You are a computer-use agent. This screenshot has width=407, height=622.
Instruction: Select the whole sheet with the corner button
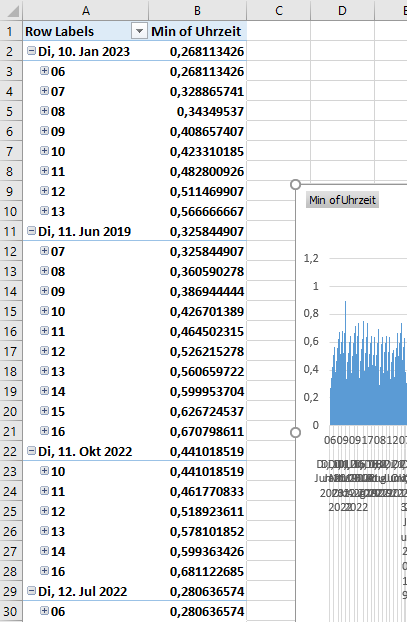coord(12,10)
